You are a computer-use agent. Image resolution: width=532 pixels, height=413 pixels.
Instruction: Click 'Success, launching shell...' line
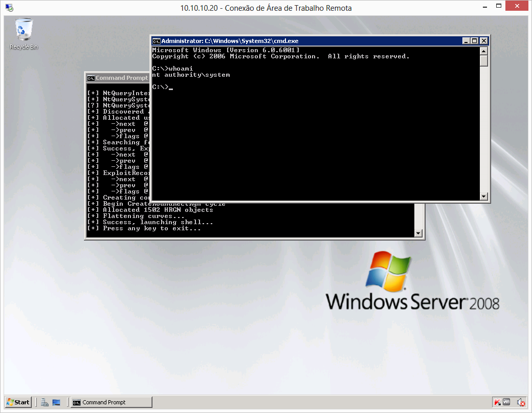[x=150, y=222]
